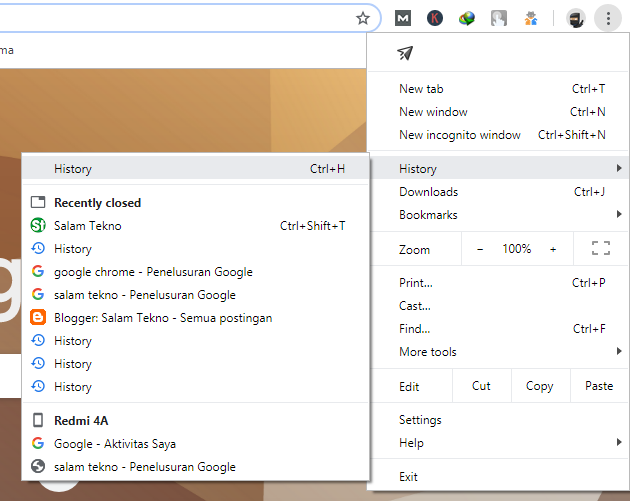Click the bookmark star icon in address bar
This screenshot has height=501, width=630.
pos(363,18)
